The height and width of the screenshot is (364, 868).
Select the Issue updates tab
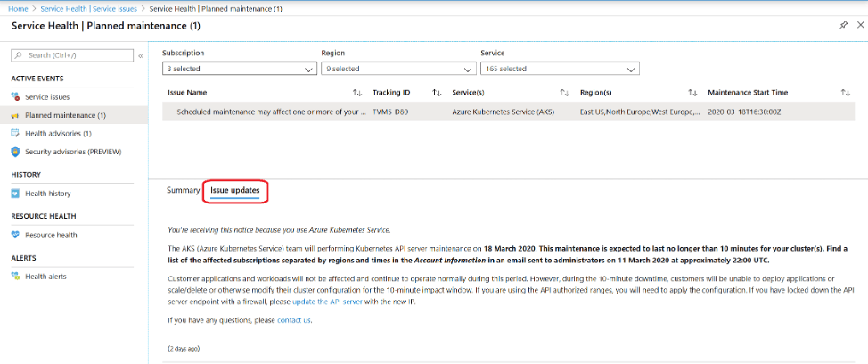pos(234,190)
